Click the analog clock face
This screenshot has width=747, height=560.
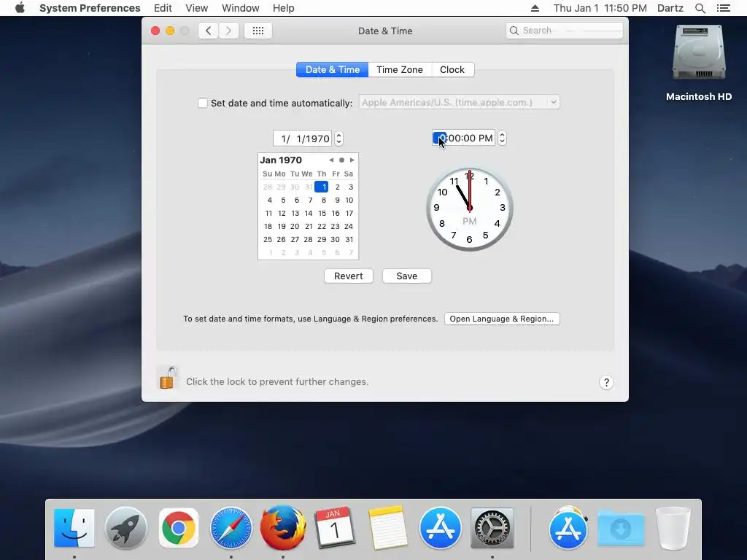[x=469, y=209]
